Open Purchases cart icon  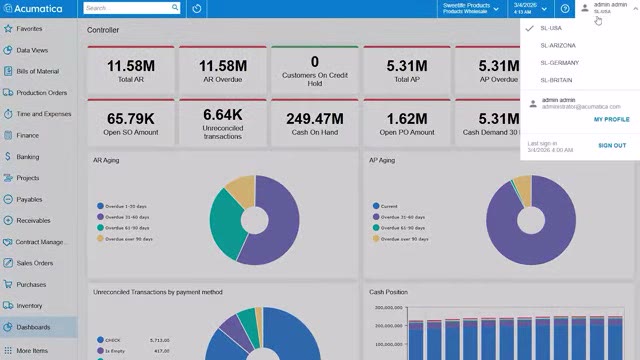coord(8,284)
